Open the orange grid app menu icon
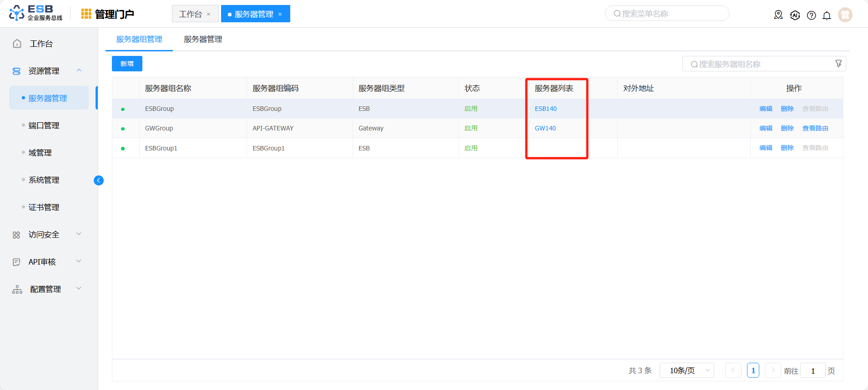Image resolution: width=868 pixels, height=390 pixels. pos(86,14)
